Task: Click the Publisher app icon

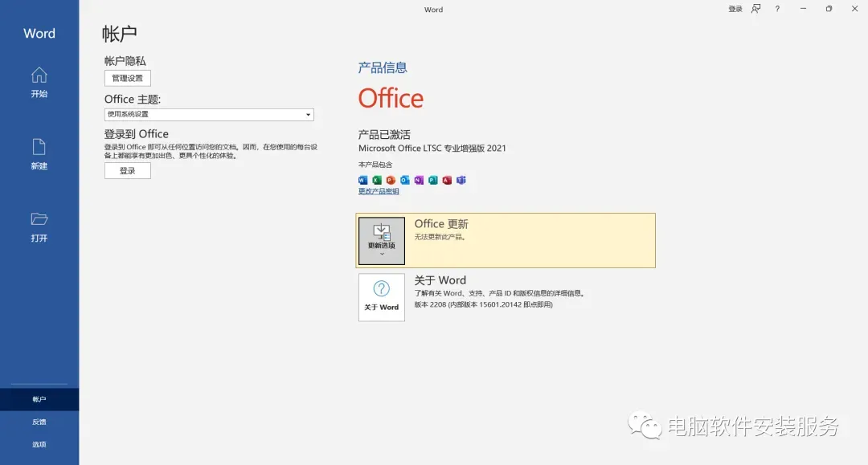Action: click(x=433, y=180)
